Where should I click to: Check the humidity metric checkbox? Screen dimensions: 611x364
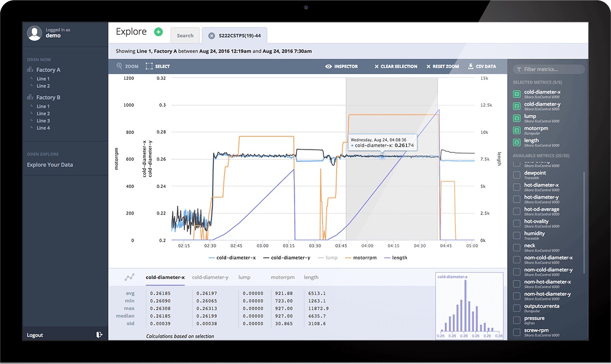pyautogui.click(x=517, y=235)
